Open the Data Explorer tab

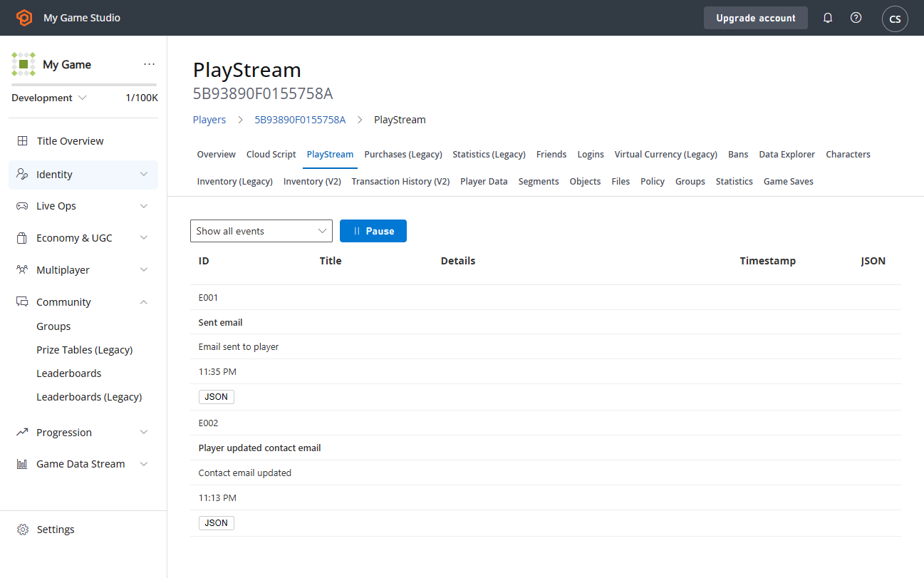[x=787, y=154]
